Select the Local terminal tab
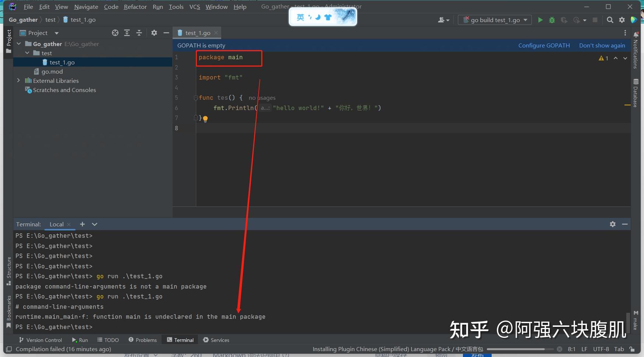Image resolution: width=644 pixels, height=357 pixels. [x=57, y=224]
